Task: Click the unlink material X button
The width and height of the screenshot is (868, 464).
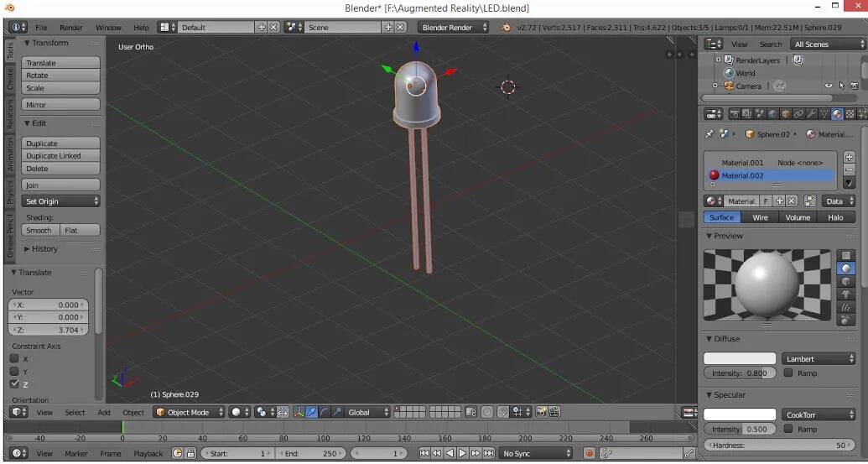Action: [792, 201]
